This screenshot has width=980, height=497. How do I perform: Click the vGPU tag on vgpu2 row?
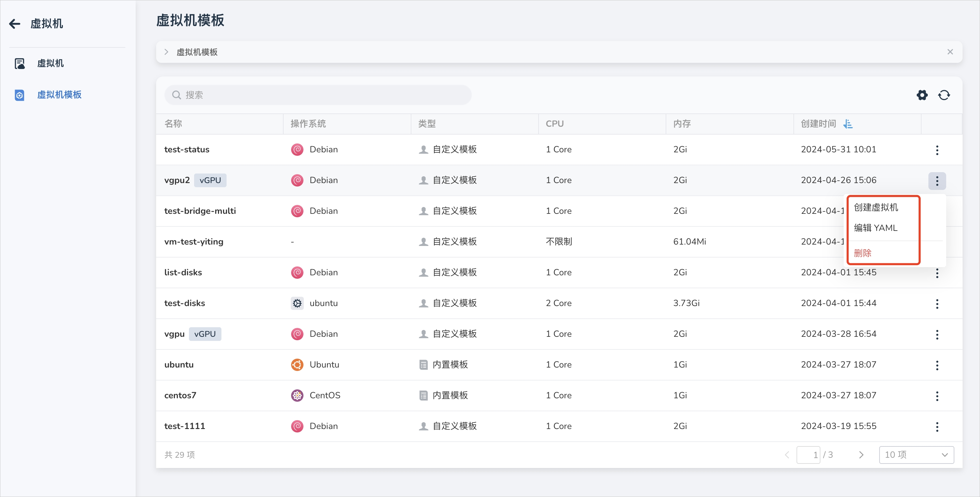click(x=210, y=180)
